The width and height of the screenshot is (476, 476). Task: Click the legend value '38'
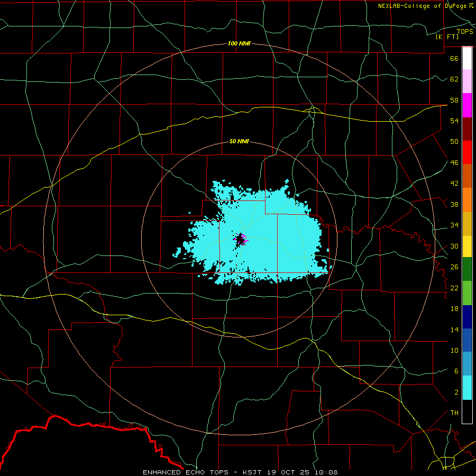coord(454,204)
